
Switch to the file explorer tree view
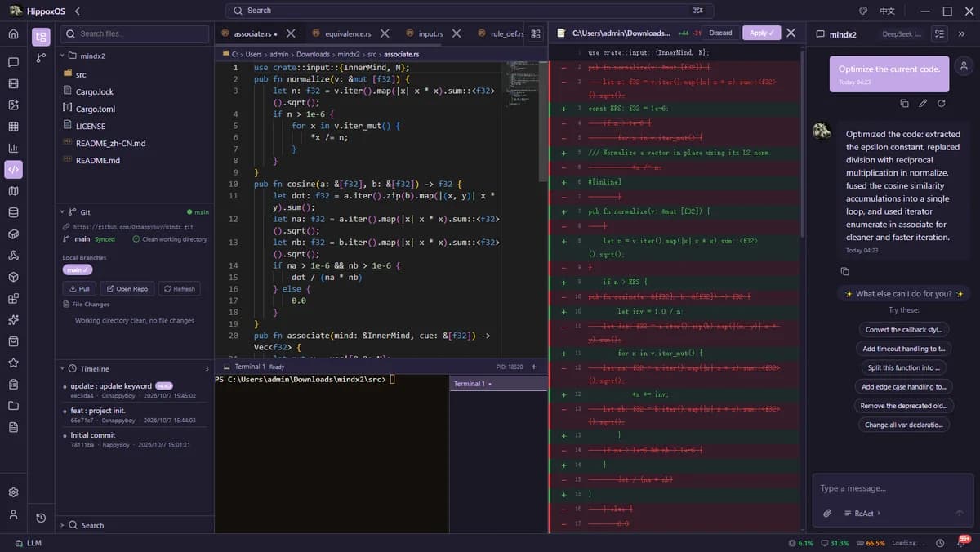click(x=41, y=37)
